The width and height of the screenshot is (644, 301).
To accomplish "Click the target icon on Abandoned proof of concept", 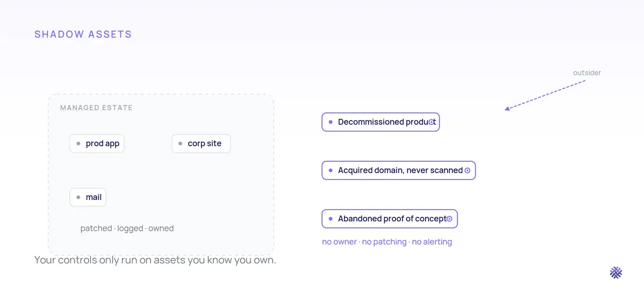I will pos(449,219).
